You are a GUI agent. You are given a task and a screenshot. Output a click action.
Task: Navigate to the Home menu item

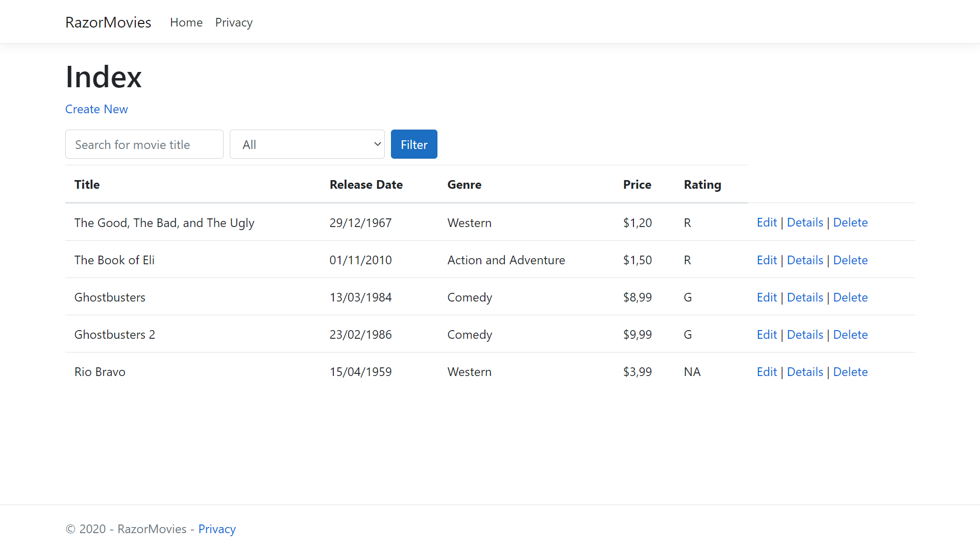186,22
